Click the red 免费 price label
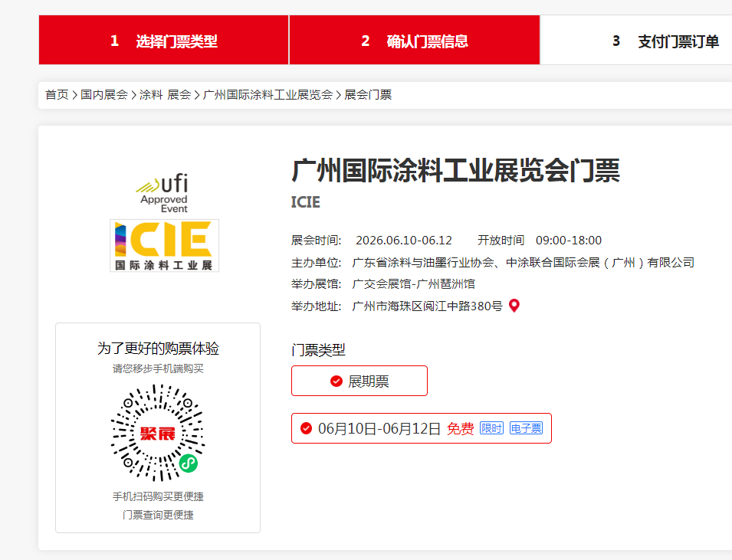732x560 pixels. click(x=460, y=428)
